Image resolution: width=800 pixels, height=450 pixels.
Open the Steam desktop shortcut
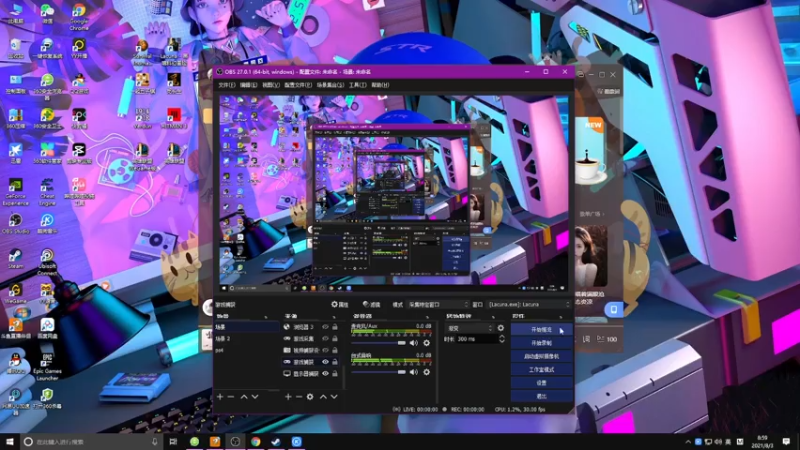pyautogui.click(x=15, y=259)
